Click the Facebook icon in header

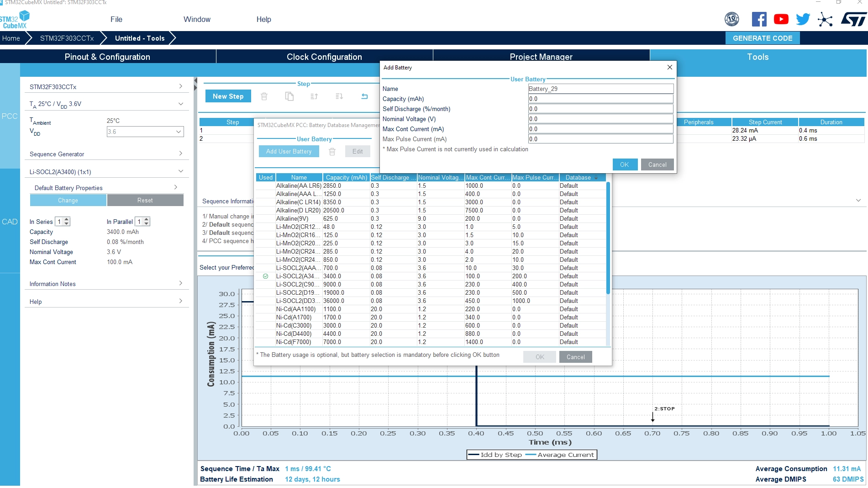click(759, 19)
